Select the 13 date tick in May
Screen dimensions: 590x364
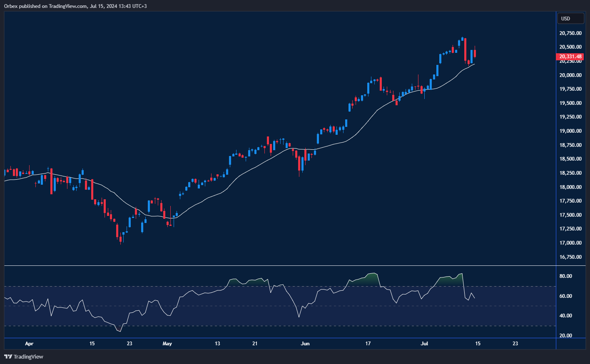click(x=217, y=344)
